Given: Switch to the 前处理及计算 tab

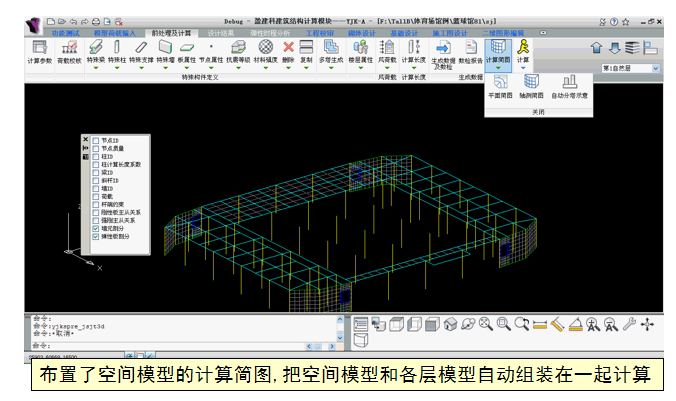Looking at the screenshot, I should 171,33.
